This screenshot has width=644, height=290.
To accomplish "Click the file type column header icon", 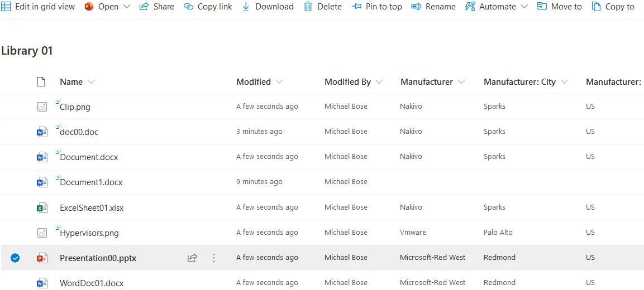I will tap(41, 82).
